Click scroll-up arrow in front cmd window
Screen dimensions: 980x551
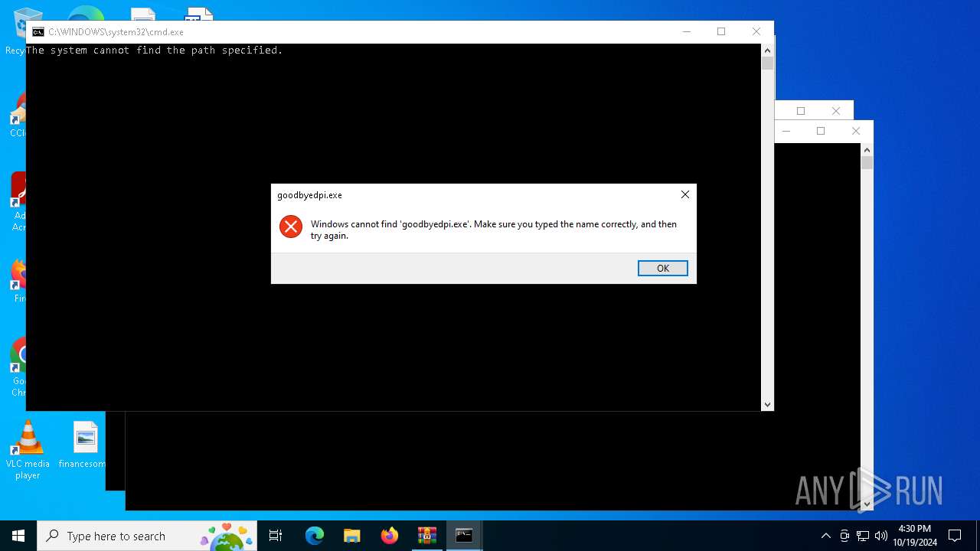point(767,50)
